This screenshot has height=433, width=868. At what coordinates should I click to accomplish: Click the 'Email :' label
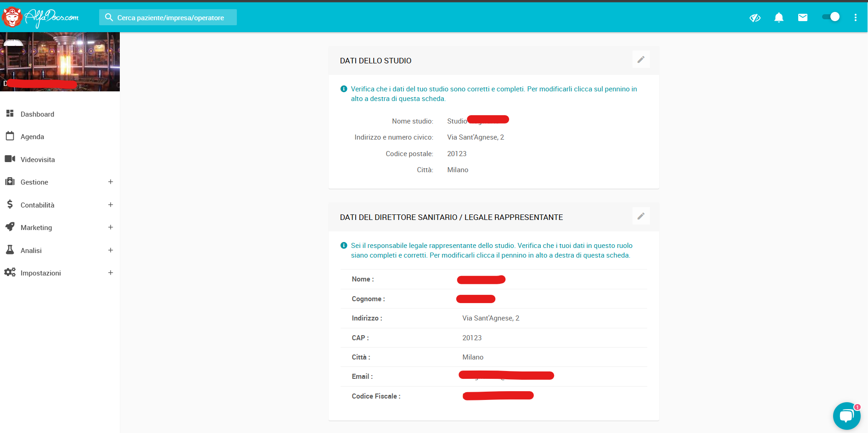[x=362, y=377]
